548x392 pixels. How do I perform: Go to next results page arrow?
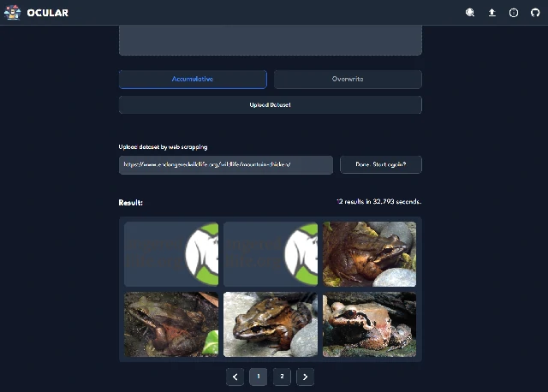pyautogui.click(x=306, y=377)
